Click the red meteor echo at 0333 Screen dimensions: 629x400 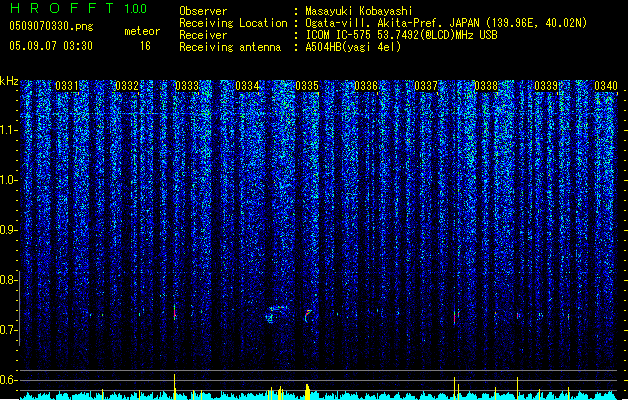pyautogui.click(x=175, y=312)
